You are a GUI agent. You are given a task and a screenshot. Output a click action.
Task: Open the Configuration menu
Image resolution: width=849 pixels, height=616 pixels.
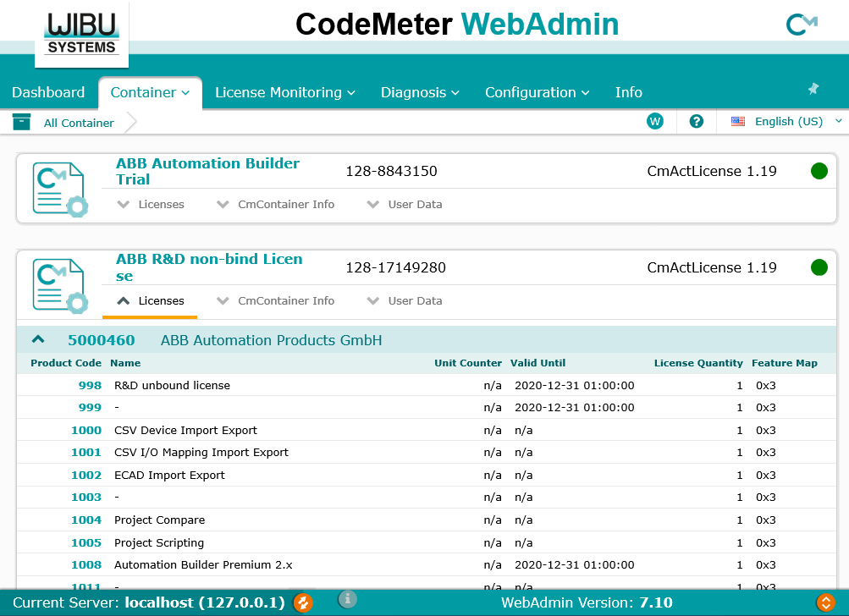[x=537, y=92]
